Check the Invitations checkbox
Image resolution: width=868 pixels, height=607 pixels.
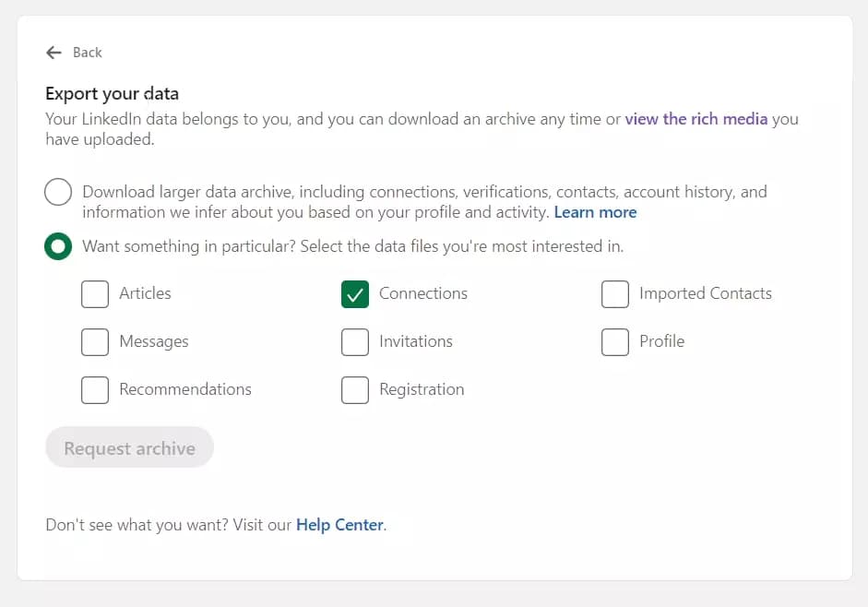(x=355, y=341)
